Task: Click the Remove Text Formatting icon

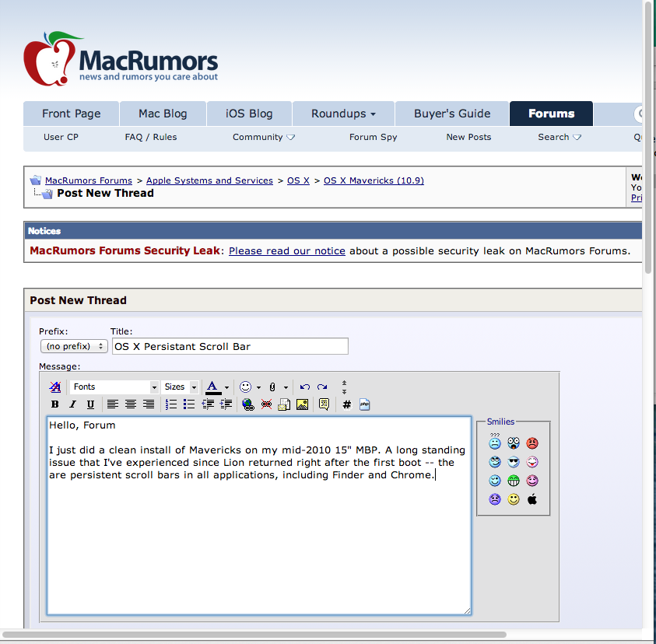Action: pyautogui.click(x=54, y=387)
